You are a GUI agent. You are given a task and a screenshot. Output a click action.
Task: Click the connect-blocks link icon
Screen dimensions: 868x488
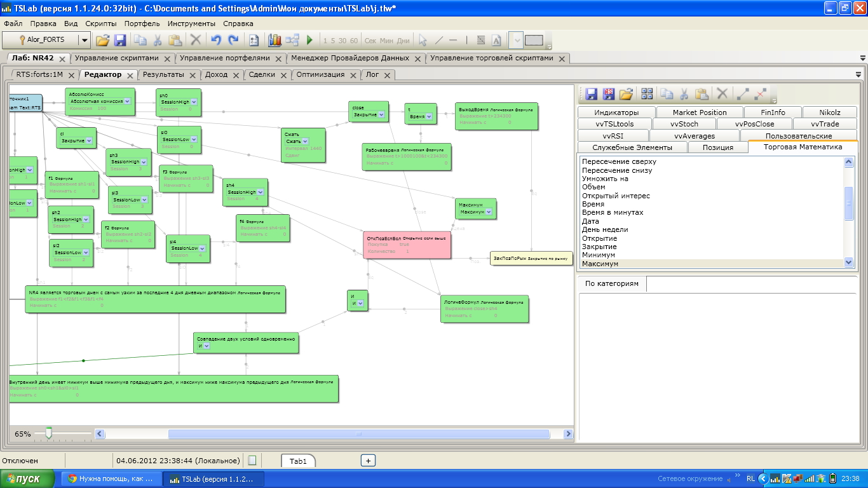pyautogui.click(x=742, y=93)
